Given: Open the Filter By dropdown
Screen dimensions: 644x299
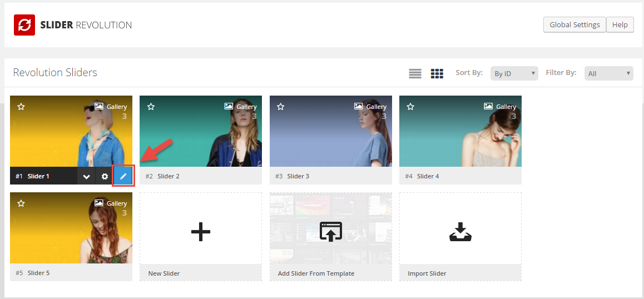Looking at the screenshot, I should pyautogui.click(x=608, y=73).
